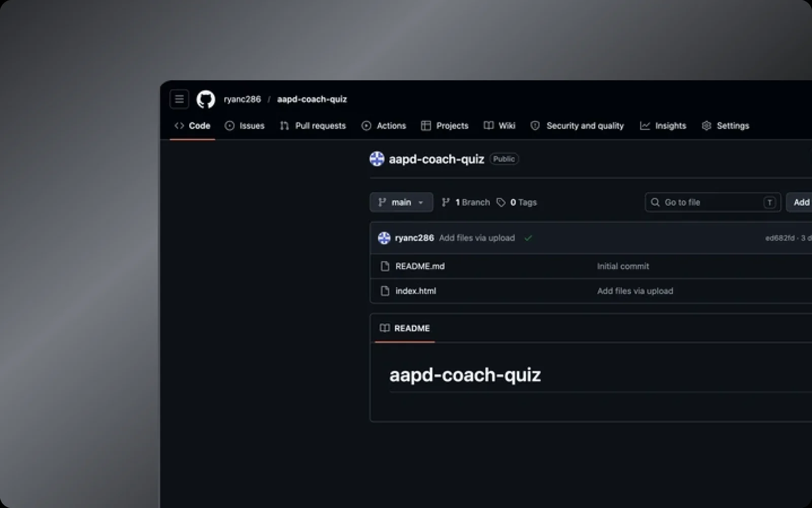
Task: Click the aapd-coach-quiz repository title
Action: [436, 159]
